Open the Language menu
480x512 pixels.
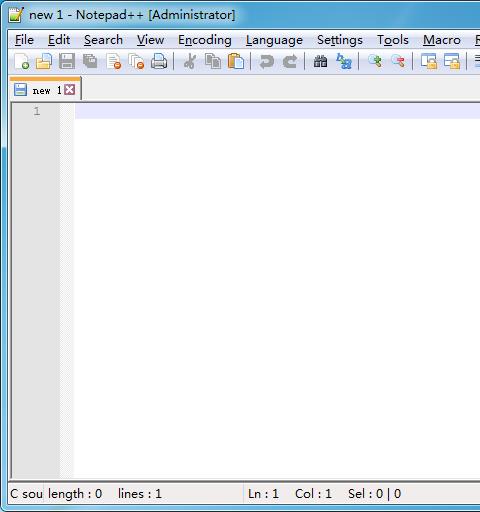click(x=274, y=40)
